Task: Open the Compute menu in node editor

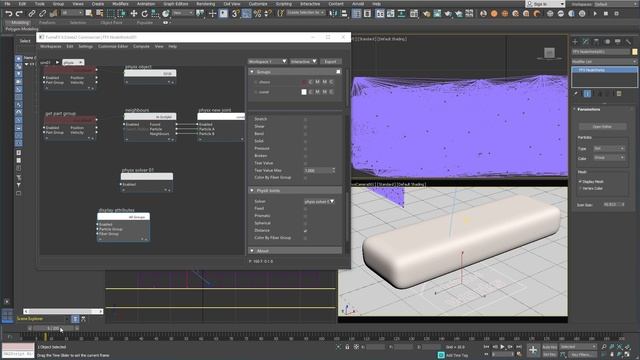Action: click(x=141, y=47)
